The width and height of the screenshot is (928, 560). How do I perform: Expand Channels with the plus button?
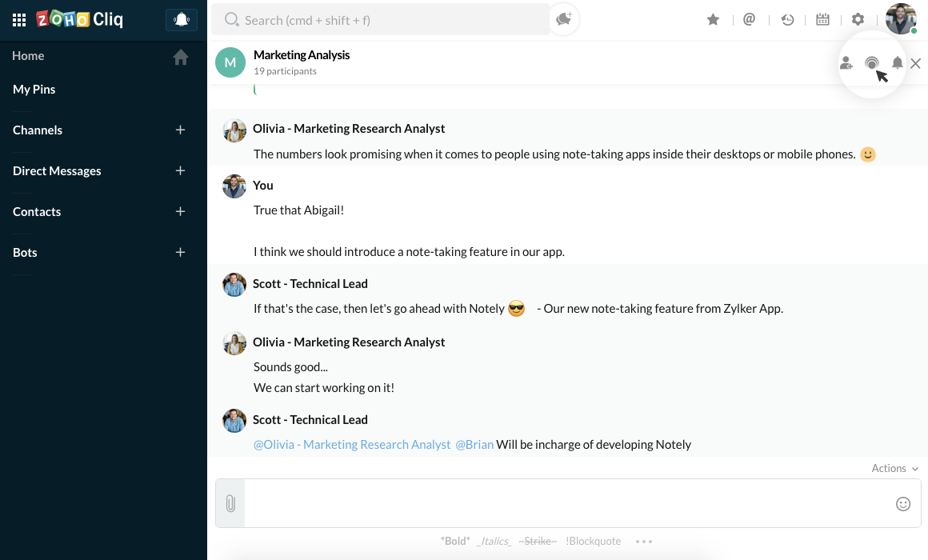point(180,130)
